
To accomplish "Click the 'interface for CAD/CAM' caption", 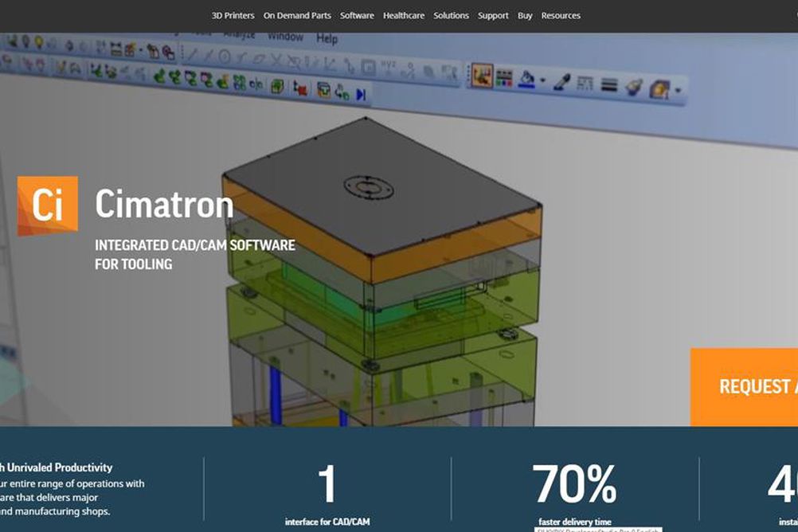I will [327, 522].
